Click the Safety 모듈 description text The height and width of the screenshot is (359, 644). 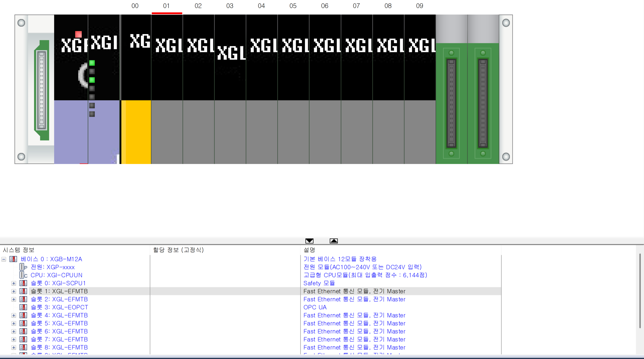tap(319, 283)
